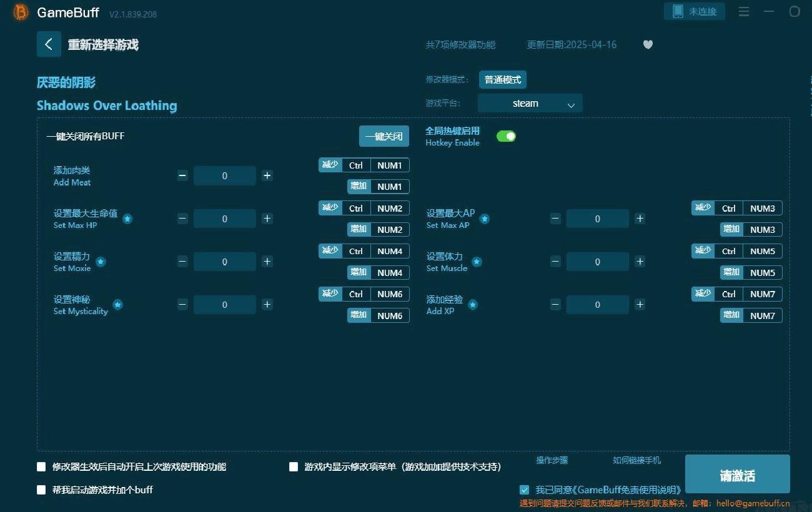The width and height of the screenshot is (812, 512).
Task: Click the star icon next to Set Muscle
Action: pyautogui.click(x=477, y=262)
